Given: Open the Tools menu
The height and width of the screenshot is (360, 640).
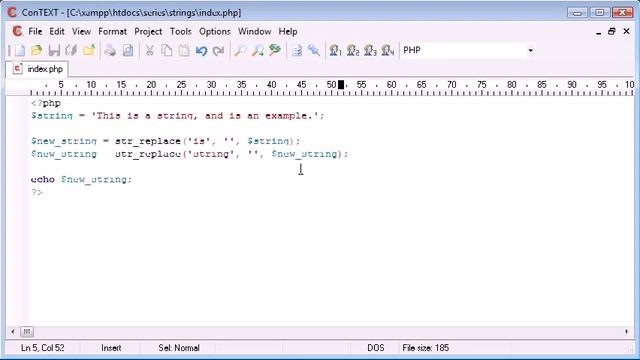Looking at the screenshot, I should 180,31.
